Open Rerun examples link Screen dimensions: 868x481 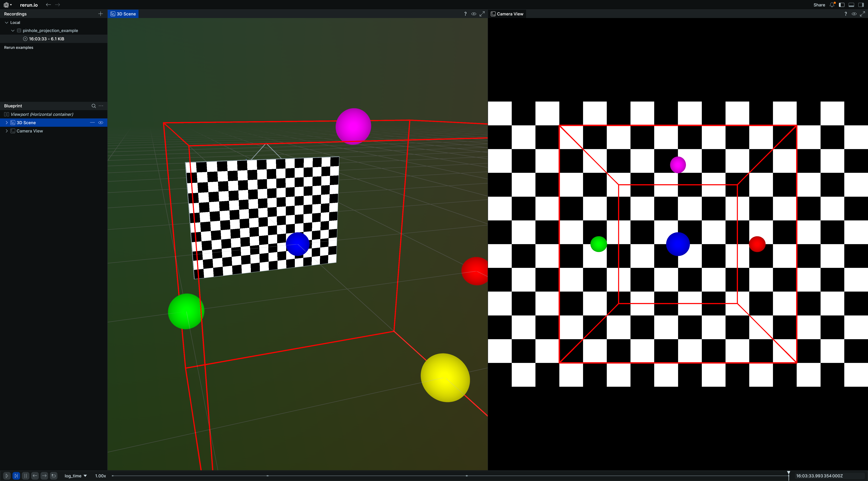(19, 47)
